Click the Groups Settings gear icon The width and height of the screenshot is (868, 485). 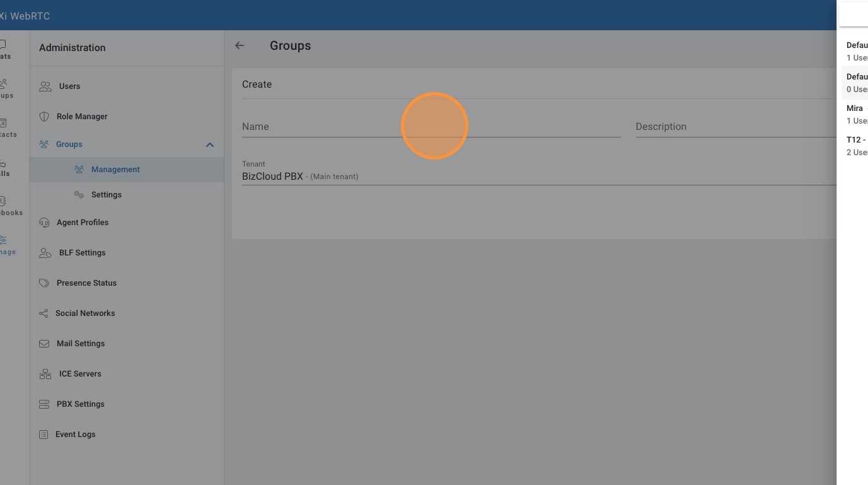79,195
